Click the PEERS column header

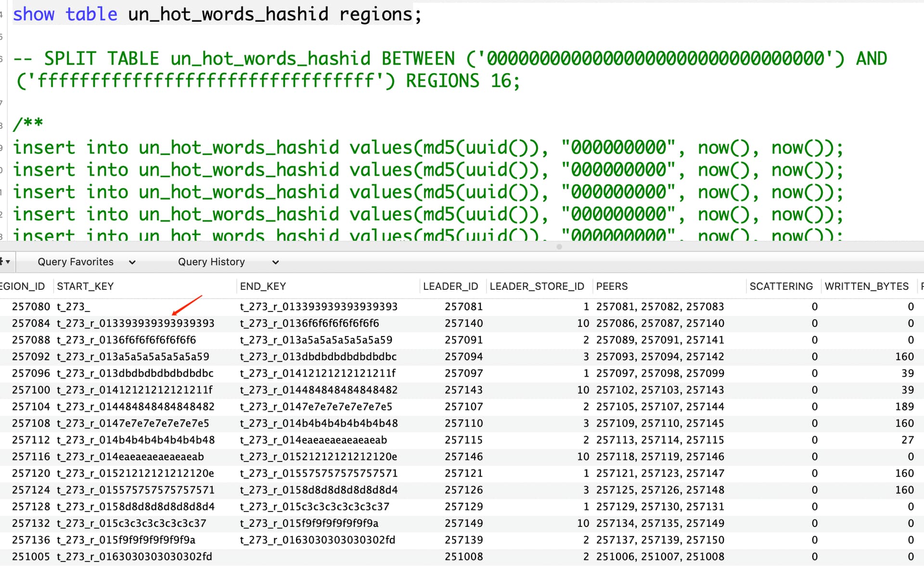[612, 286]
